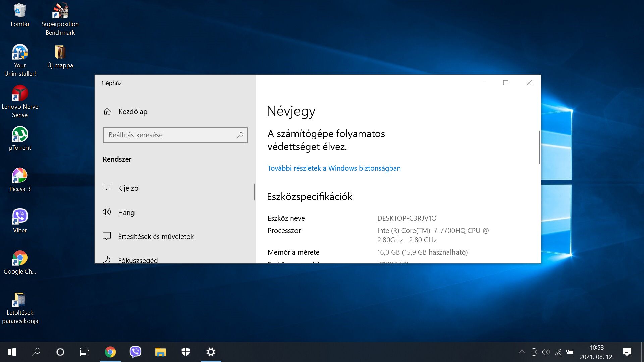The image size is (644, 362).
Task: Open Viber from the taskbar
Action: click(x=135, y=352)
